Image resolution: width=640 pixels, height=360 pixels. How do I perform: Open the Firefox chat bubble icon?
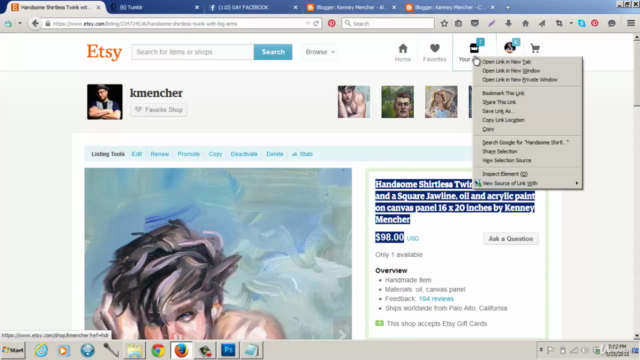pos(611,24)
